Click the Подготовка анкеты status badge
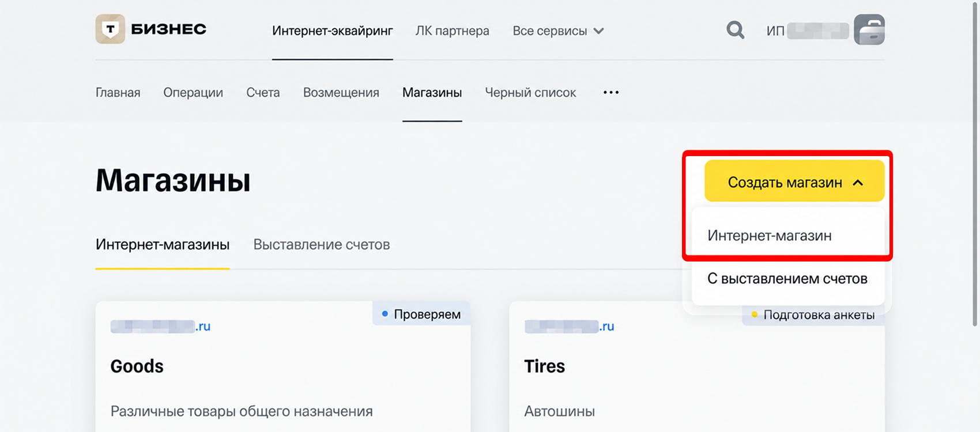The height and width of the screenshot is (432, 980). point(813,315)
